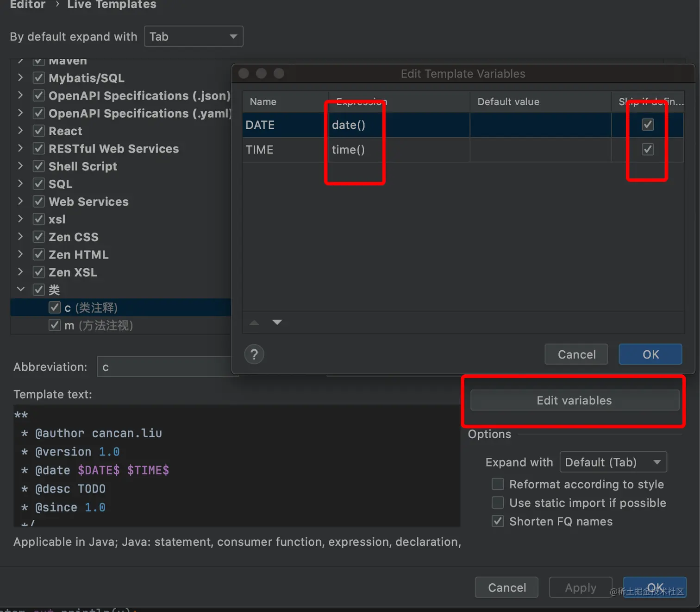Toggle checkbox for template m (方法注视)
Screen dimensions: 700x612
(55, 325)
